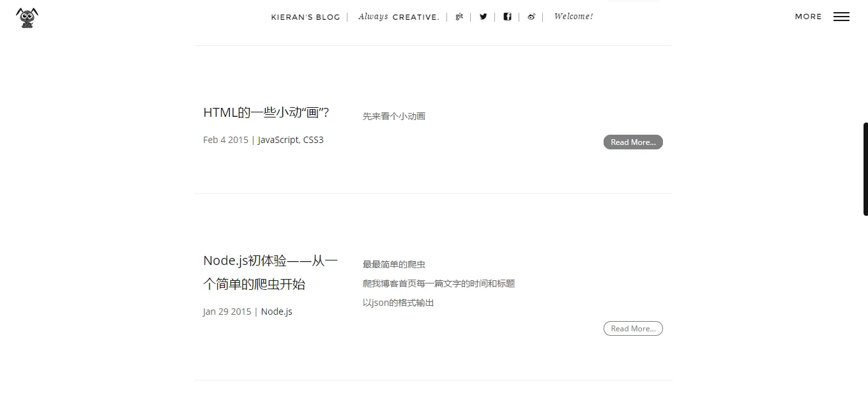Open the git profile icon link

[x=459, y=17]
